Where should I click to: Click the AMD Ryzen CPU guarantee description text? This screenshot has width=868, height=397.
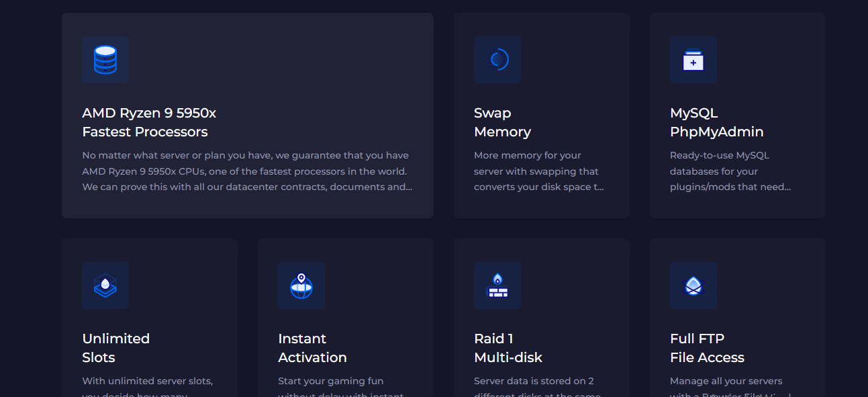tap(246, 171)
